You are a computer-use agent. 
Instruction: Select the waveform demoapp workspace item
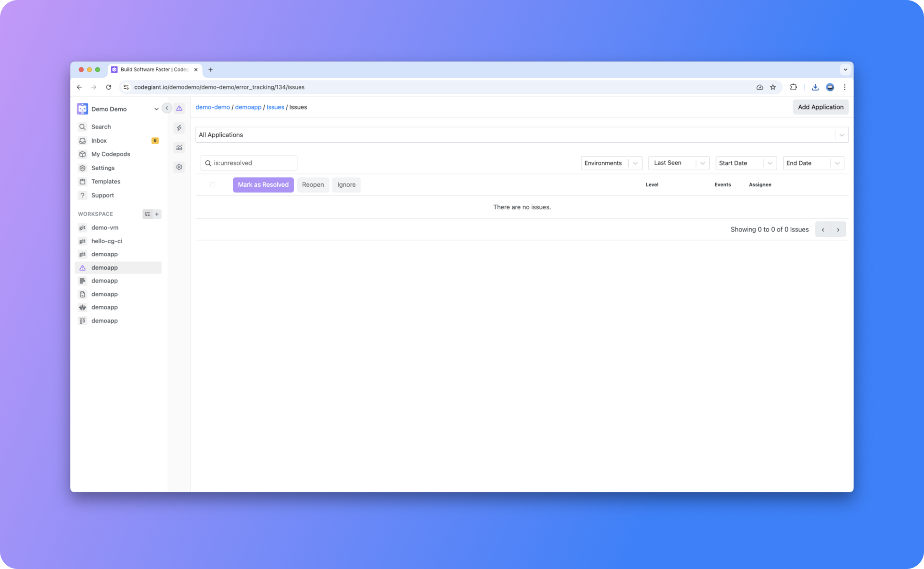105,307
